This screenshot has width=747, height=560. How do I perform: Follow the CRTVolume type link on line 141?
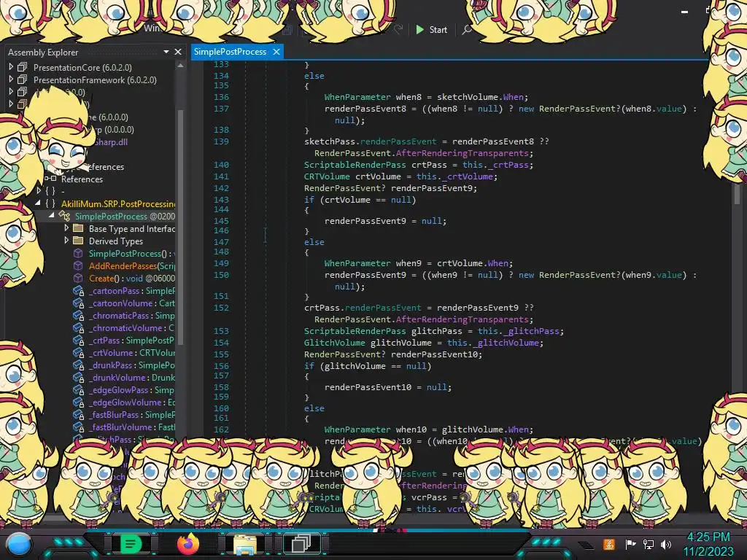tap(327, 176)
